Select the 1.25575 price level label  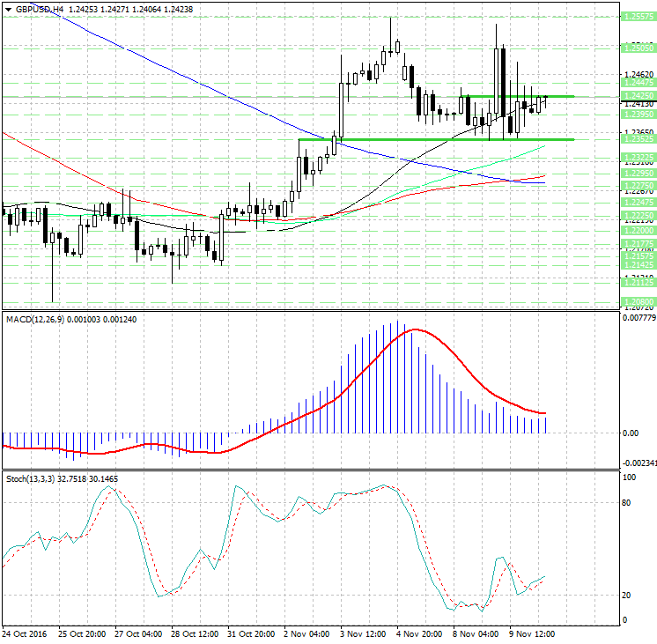coord(636,17)
